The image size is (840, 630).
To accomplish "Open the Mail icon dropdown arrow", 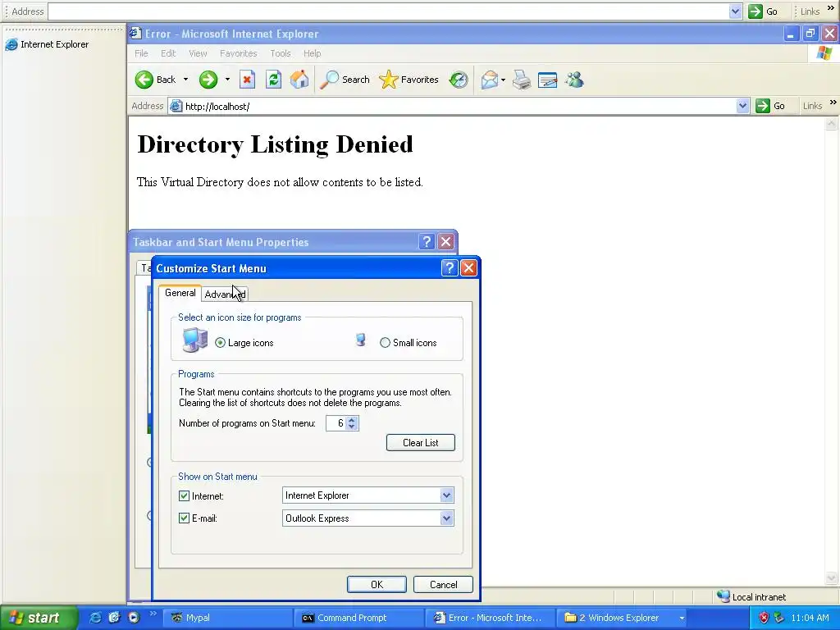I will click(503, 80).
